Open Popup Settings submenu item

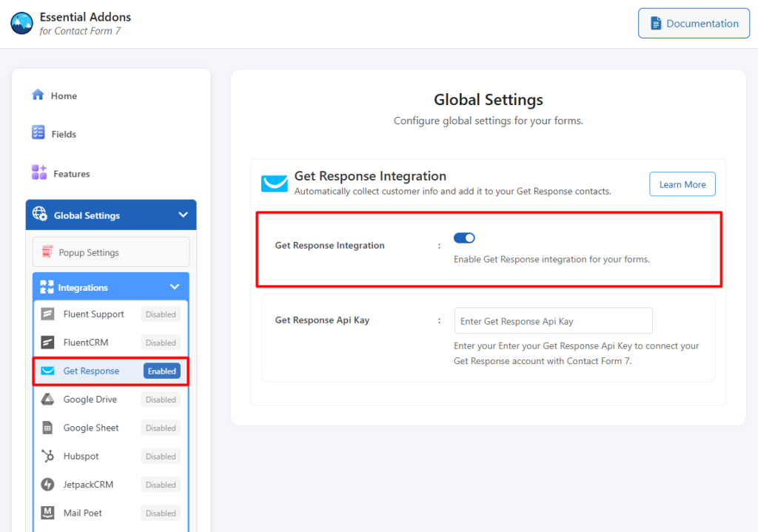(x=111, y=252)
